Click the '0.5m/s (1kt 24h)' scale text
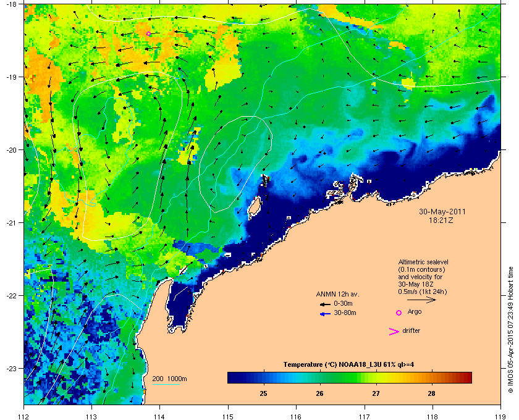This screenshot has height=420, width=519. [423, 292]
